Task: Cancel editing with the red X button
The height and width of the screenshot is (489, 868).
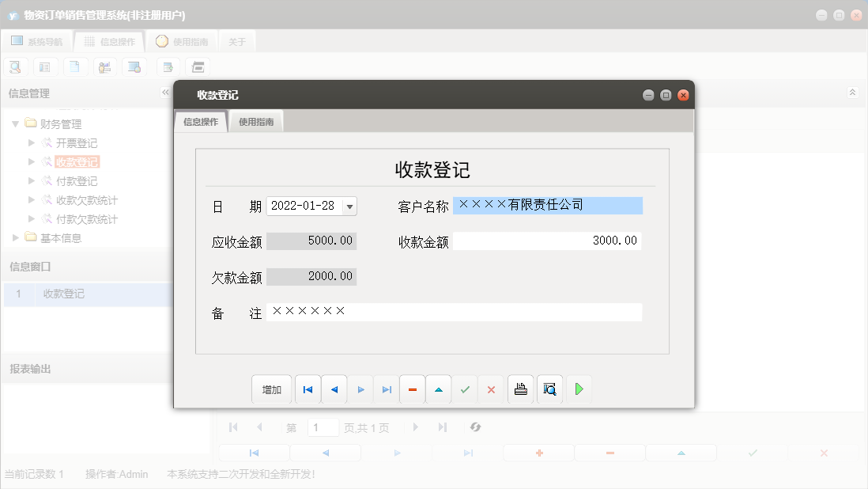Action: coord(491,389)
